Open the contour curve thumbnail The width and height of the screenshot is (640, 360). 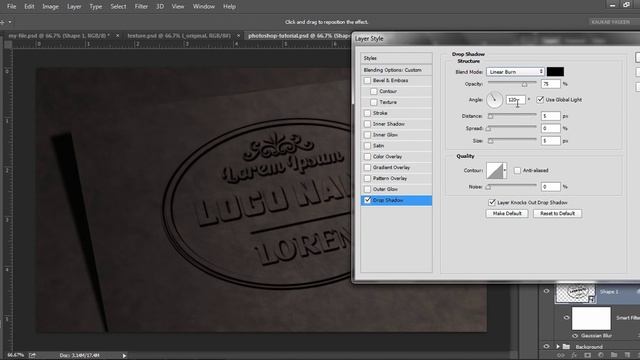click(494, 171)
